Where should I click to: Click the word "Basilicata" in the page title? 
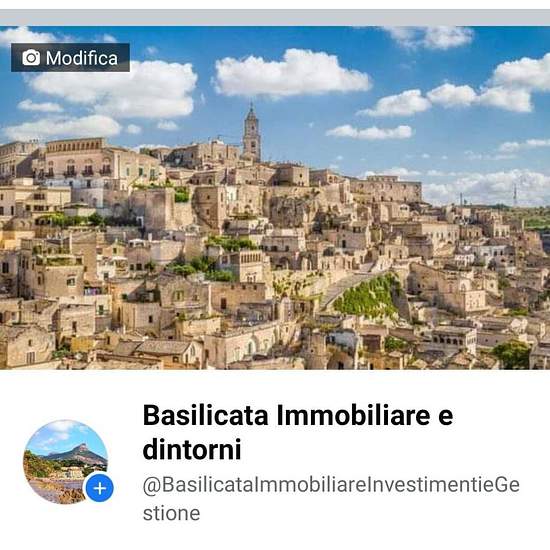[206, 415]
